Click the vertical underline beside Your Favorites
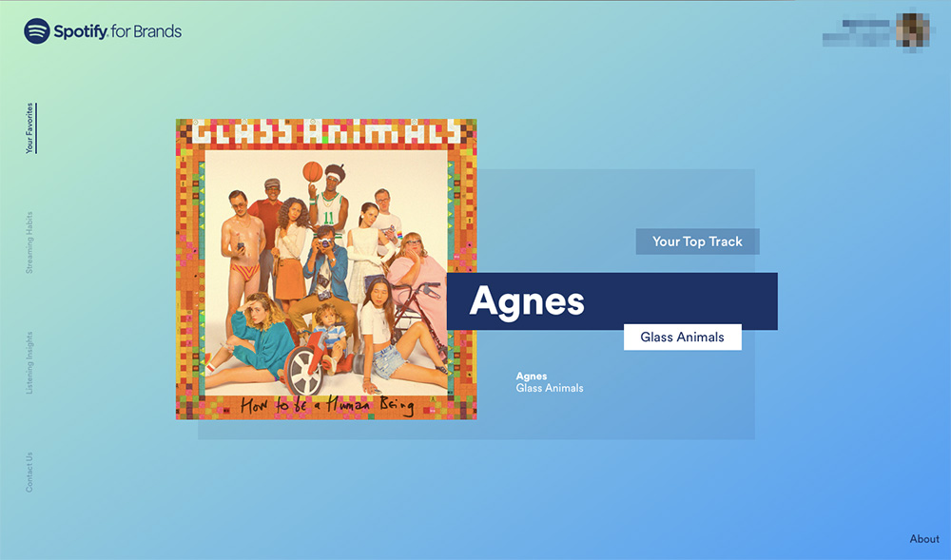This screenshot has height=560, width=951. (x=36, y=128)
